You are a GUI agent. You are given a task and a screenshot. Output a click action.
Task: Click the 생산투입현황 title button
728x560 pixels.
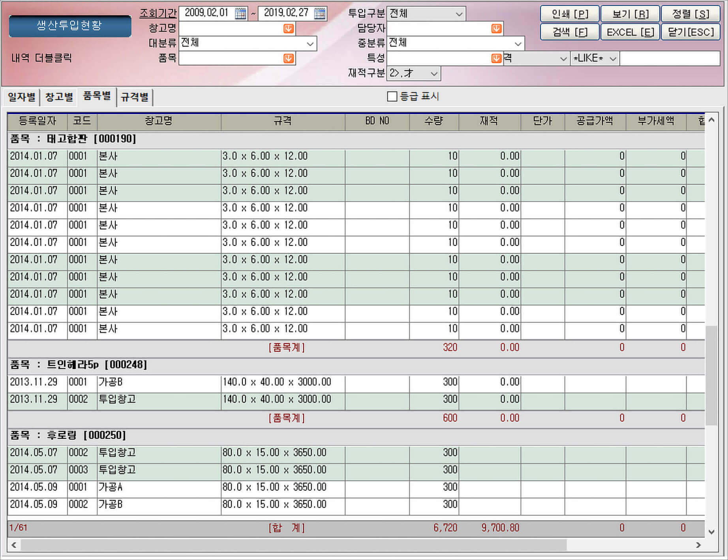70,26
